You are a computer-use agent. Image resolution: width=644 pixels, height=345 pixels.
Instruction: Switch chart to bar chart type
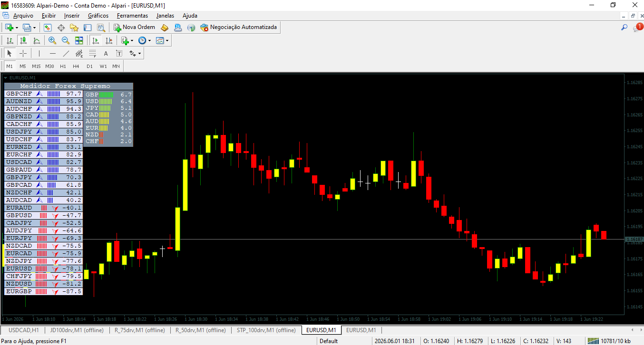10,41
